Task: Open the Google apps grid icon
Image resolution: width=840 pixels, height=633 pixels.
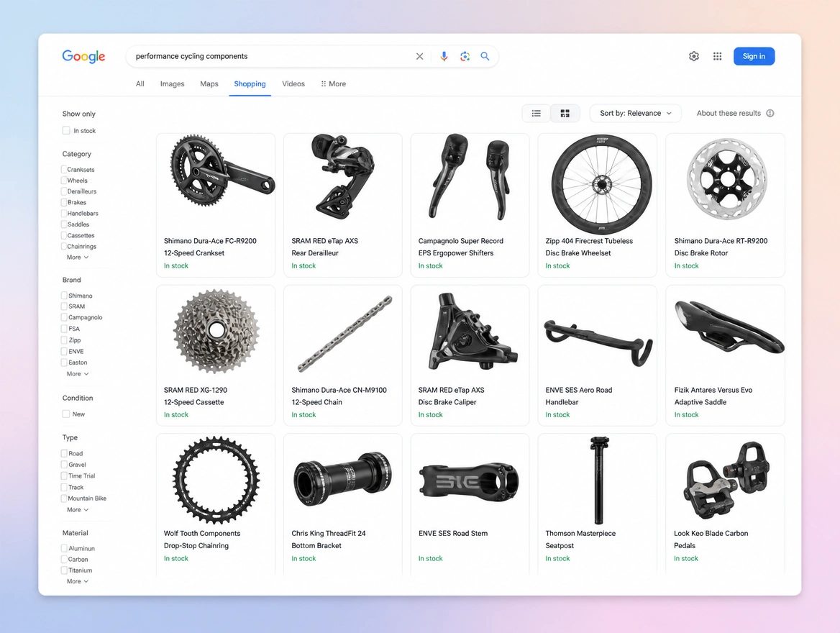Action: pyautogui.click(x=717, y=56)
